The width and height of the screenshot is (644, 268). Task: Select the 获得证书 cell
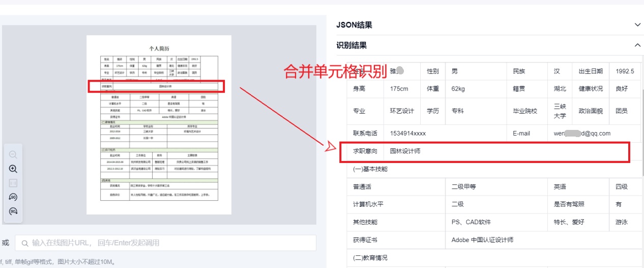coord(396,240)
